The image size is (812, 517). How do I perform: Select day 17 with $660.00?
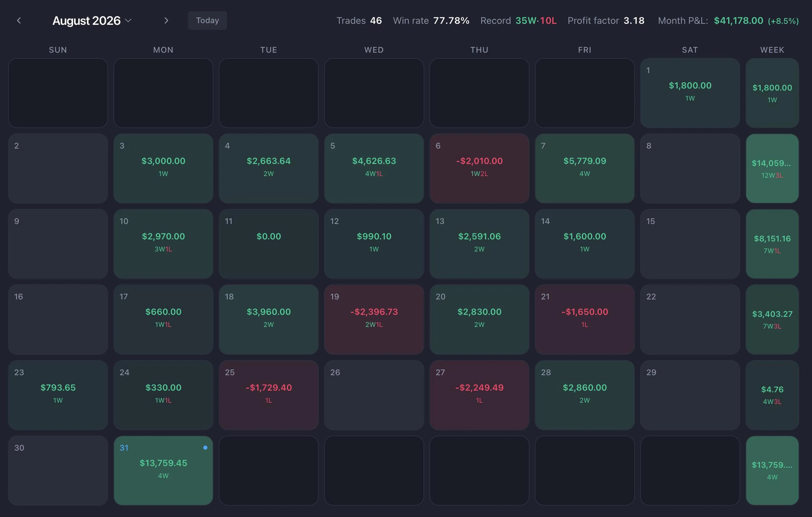163,320
